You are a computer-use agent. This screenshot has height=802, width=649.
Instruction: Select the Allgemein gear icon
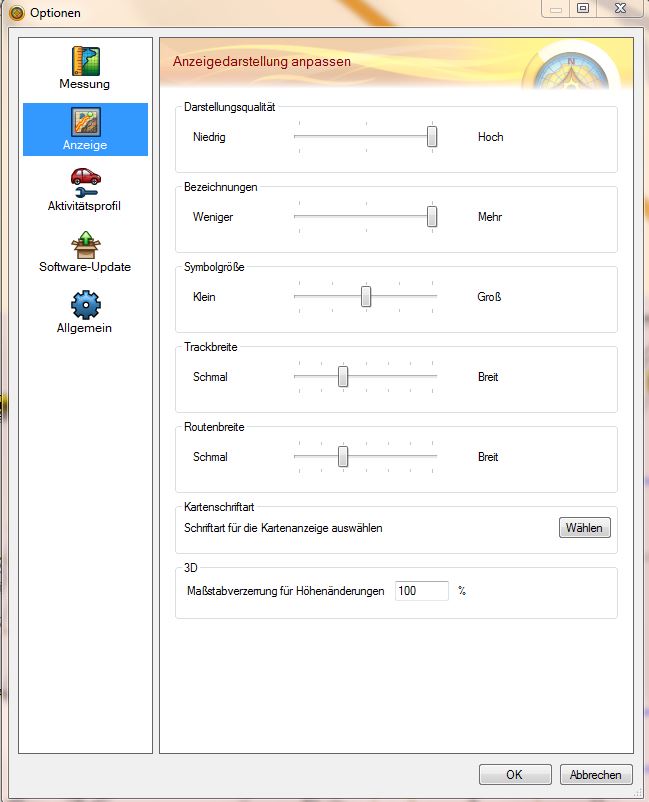[x=85, y=305]
